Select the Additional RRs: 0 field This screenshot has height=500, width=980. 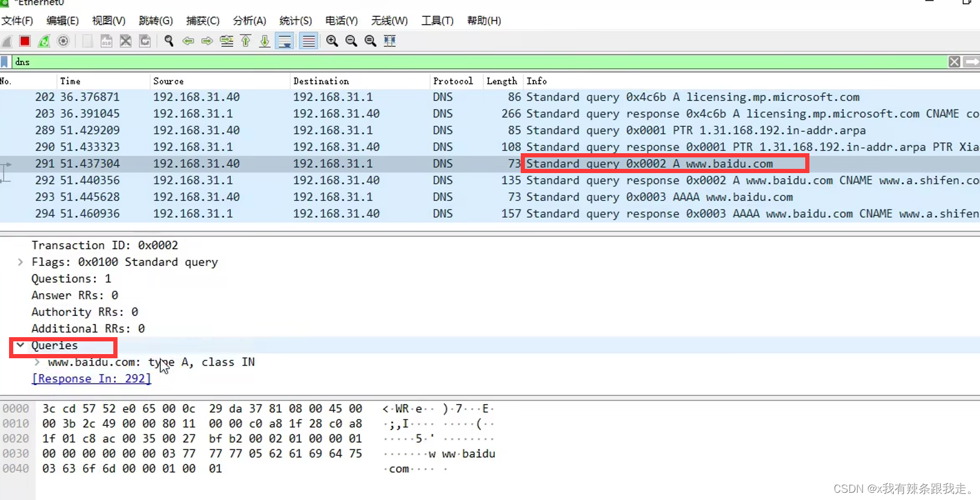[x=88, y=329]
